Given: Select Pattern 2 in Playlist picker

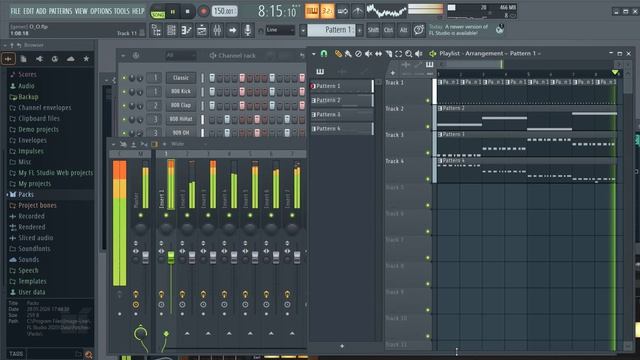Looking at the screenshot, I should [342, 100].
